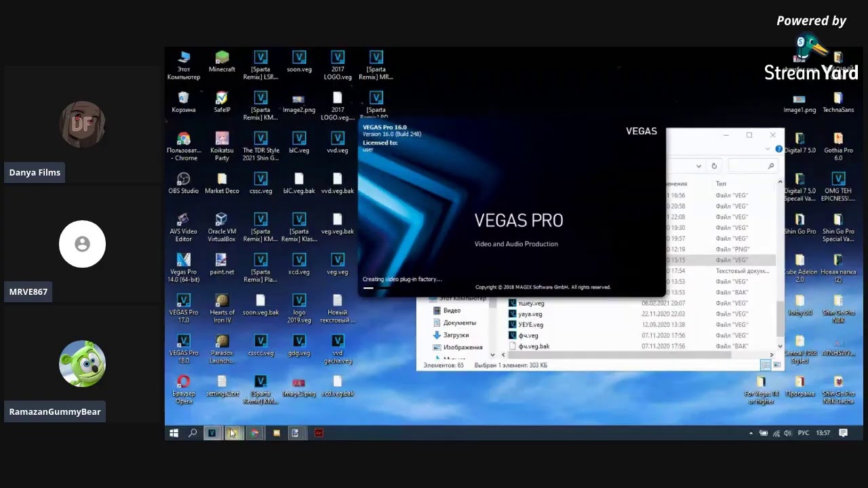Click the Тип column header
Viewport: 868px width, 488px height.
[x=721, y=184]
